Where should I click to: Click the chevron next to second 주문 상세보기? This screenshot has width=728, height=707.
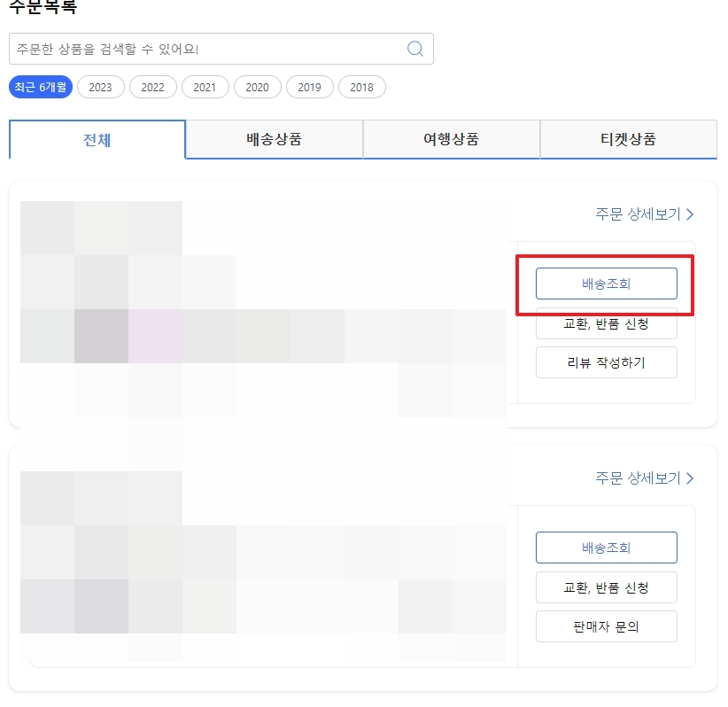click(692, 478)
